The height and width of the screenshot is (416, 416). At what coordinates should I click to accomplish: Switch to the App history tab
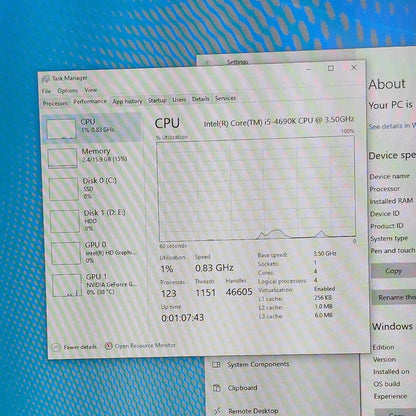(127, 101)
